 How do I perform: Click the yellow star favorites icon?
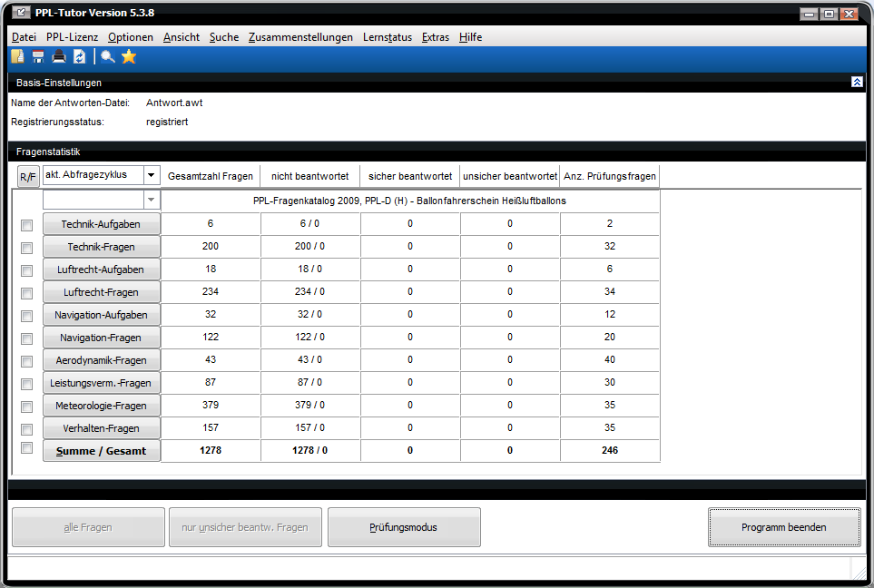click(x=129, y=56)
